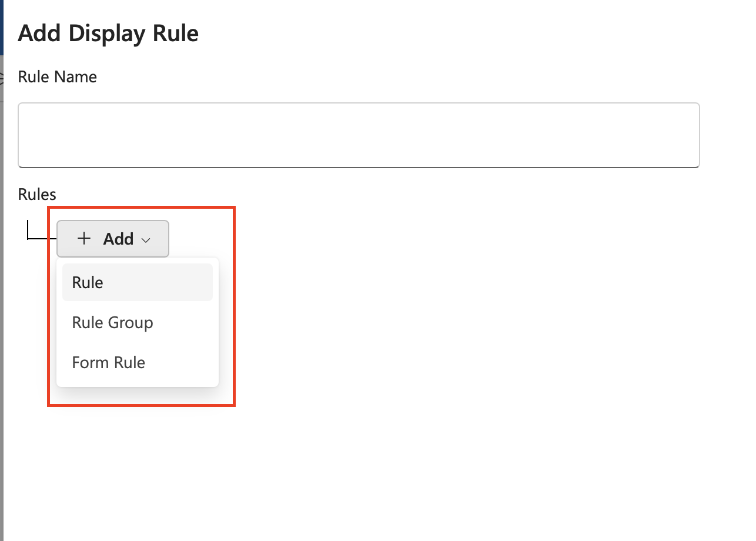
Task: Click inside the empty Rule Name input
Action: point(359,135)
